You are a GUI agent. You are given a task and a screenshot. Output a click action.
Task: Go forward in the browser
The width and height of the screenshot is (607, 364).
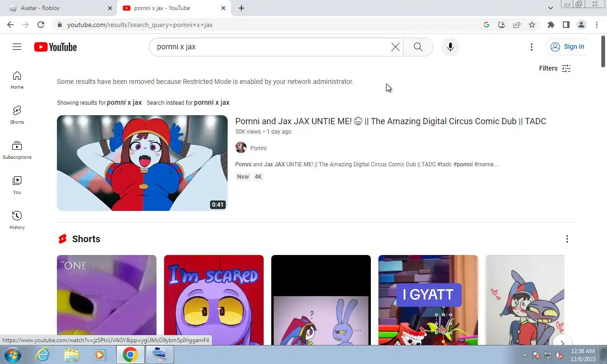pos(26,25)
